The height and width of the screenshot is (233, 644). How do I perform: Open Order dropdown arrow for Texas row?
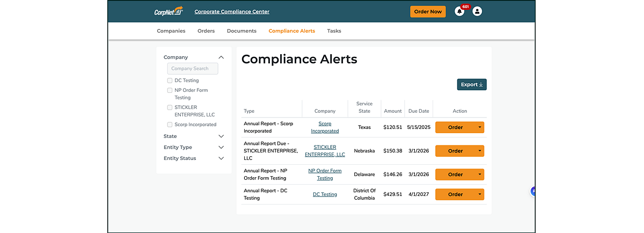(x=479, y=127)
